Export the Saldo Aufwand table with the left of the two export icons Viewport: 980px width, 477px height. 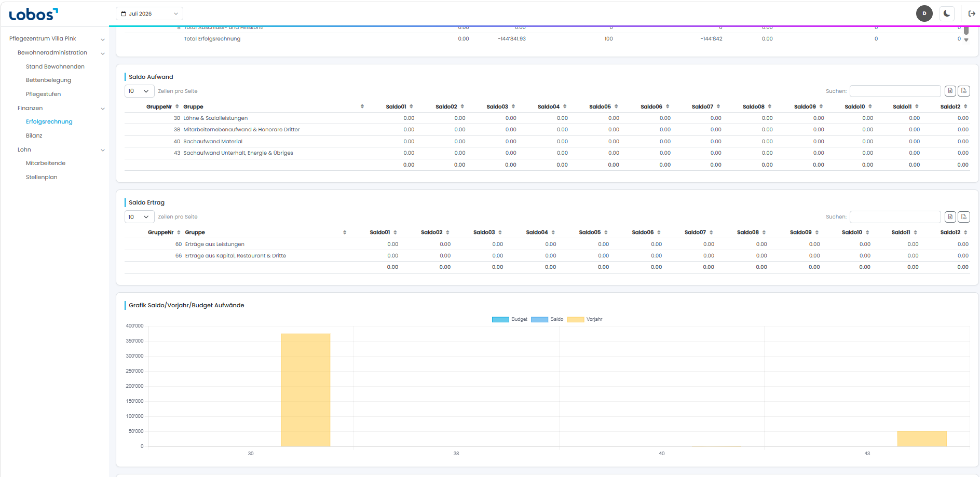(x=950, y=91)
